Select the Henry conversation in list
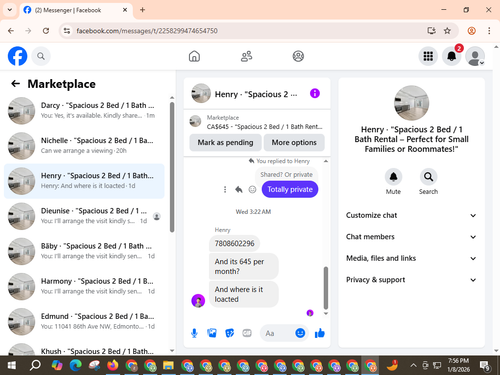This screenshot has width=500, height=375. [x=84, y=181]
